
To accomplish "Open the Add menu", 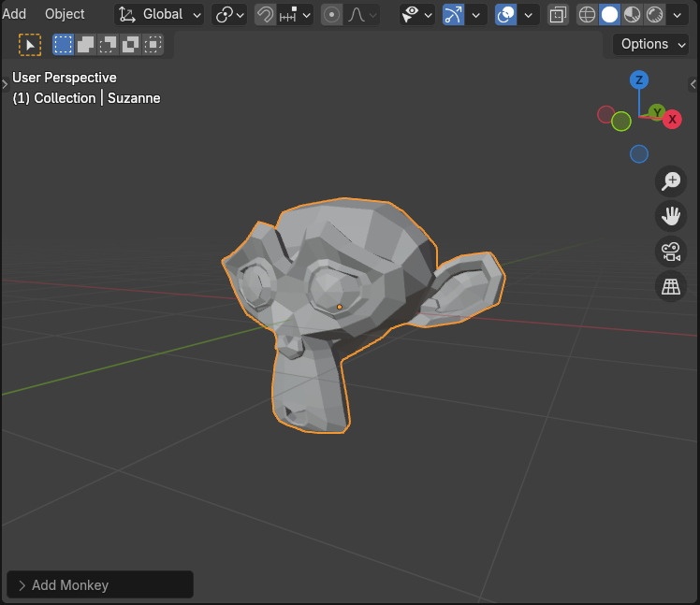I will point(14,14).
